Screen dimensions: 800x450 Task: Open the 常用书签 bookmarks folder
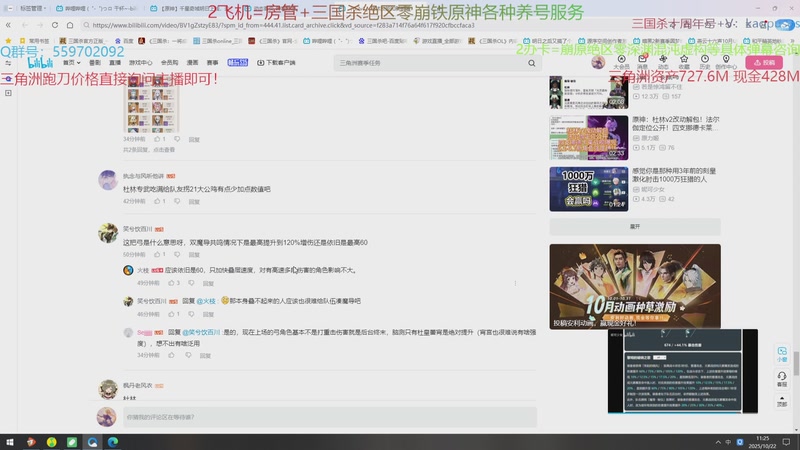35,40
